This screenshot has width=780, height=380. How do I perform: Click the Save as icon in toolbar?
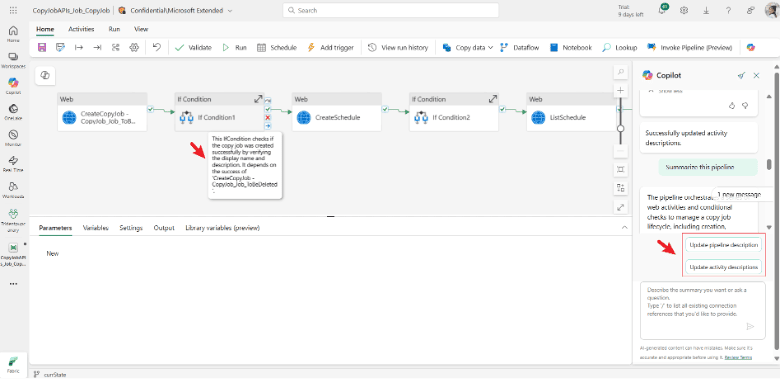coord(61,47)
